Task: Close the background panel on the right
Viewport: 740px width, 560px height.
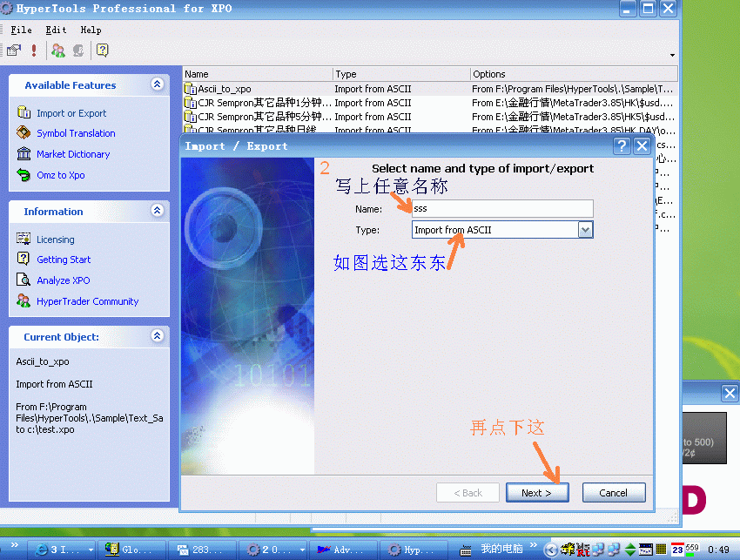Action: [730, 393]
